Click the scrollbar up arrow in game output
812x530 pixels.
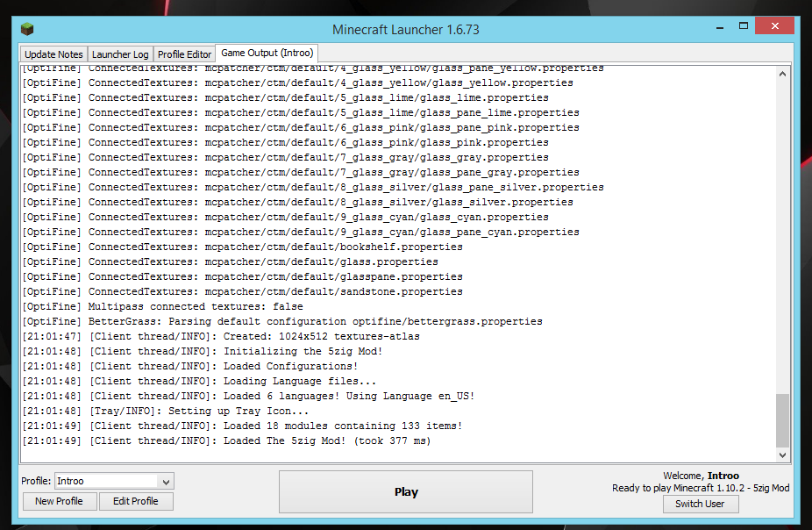(x=782, y=74)
